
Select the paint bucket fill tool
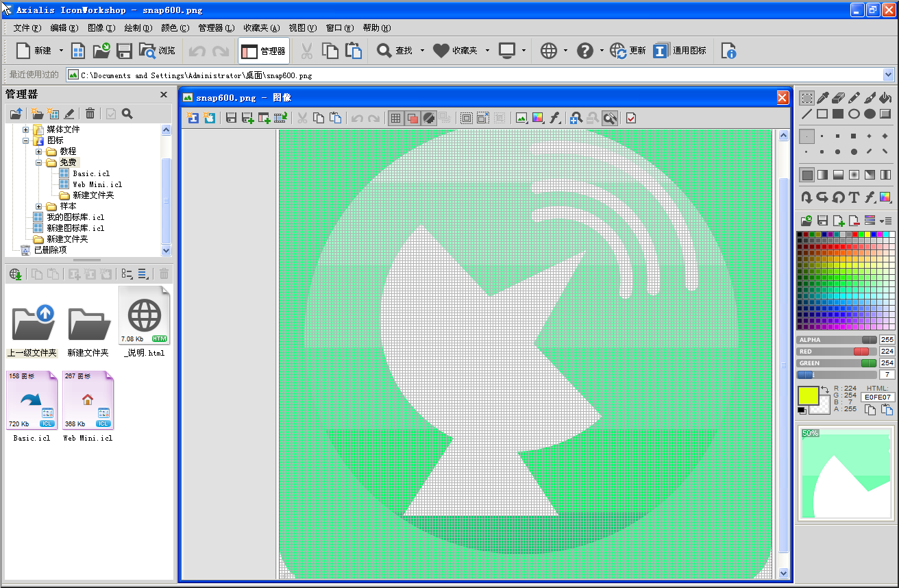pos(885,98)
